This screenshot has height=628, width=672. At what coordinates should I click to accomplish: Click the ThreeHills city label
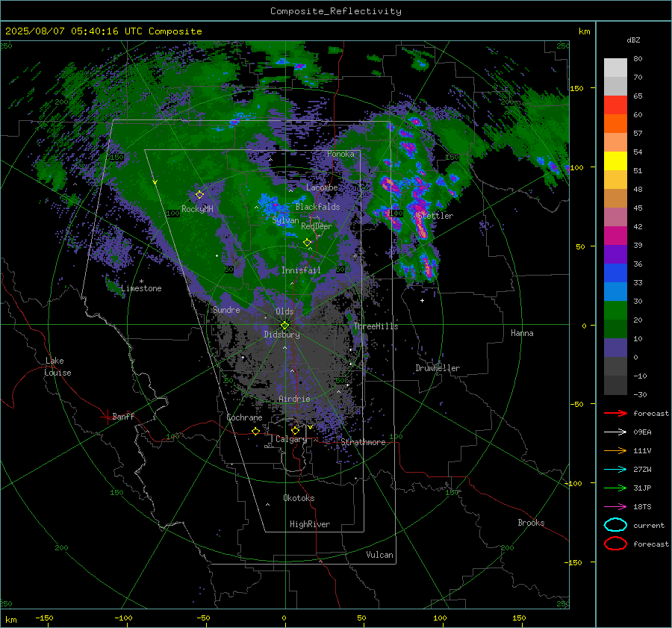click(x=376, y=326)
